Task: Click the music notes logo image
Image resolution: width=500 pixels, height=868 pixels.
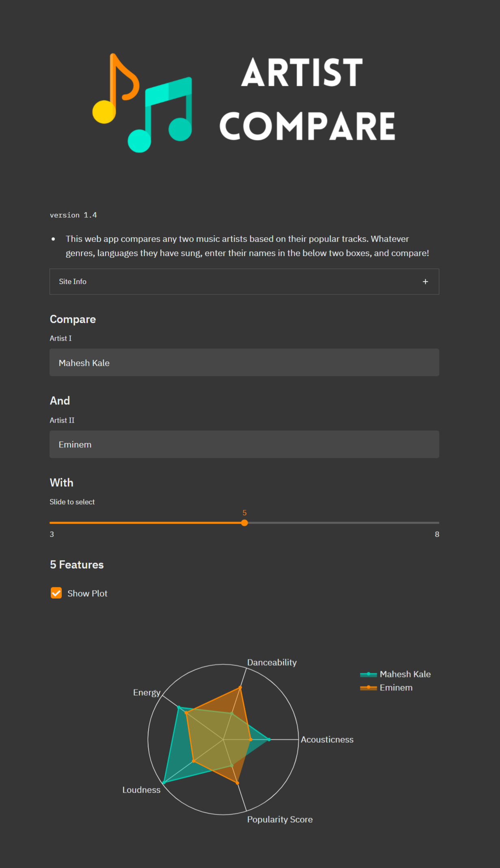Action: click(x=142, y=103)
